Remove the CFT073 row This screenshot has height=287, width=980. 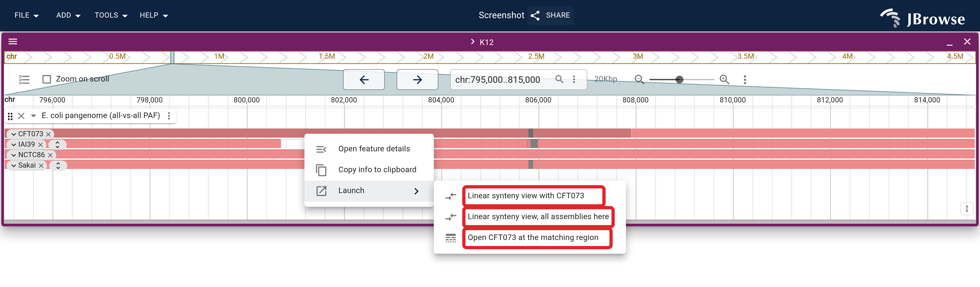pyautogui.click(x=48, y=134)
